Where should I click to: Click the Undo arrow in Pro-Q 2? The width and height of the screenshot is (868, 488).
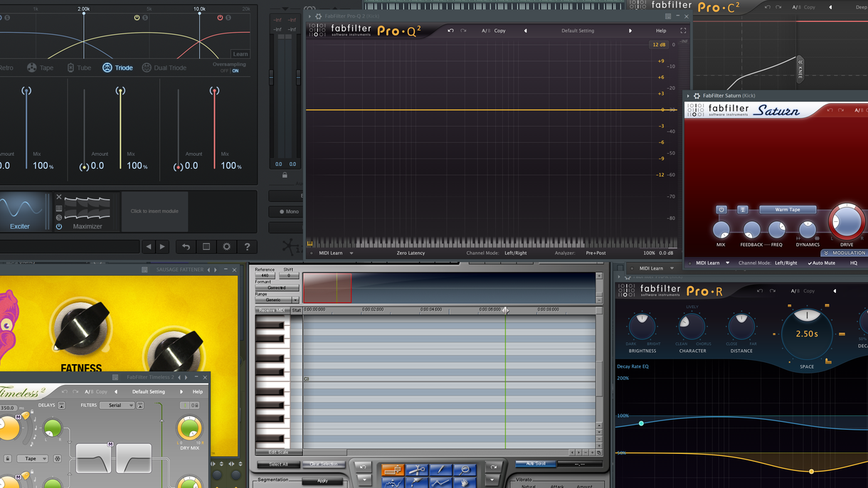point(450,31)
